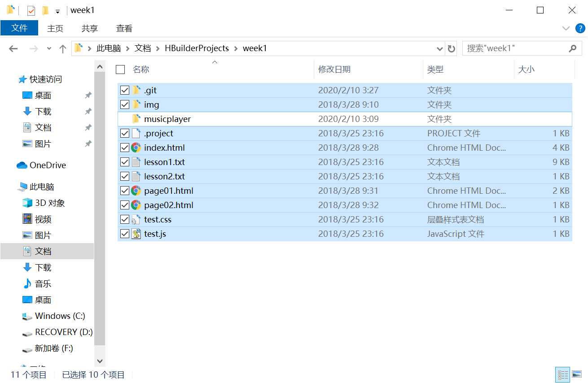
Task: Click the img folder icon
Action: tap(136, 104)
